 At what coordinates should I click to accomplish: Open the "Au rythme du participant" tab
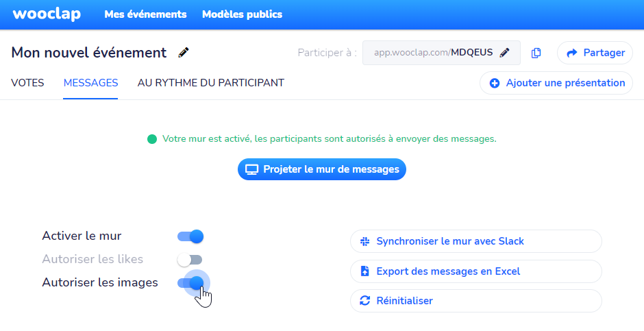211,83
